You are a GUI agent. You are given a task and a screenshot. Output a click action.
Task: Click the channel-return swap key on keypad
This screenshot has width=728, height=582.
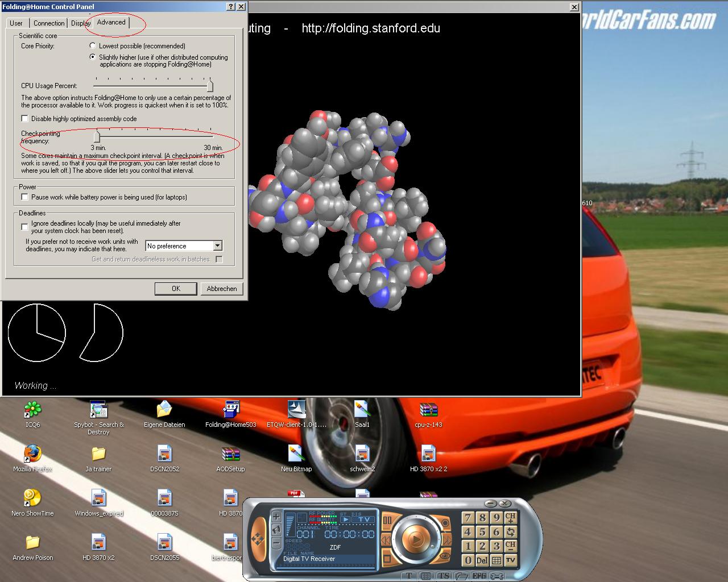coord(510,531)
